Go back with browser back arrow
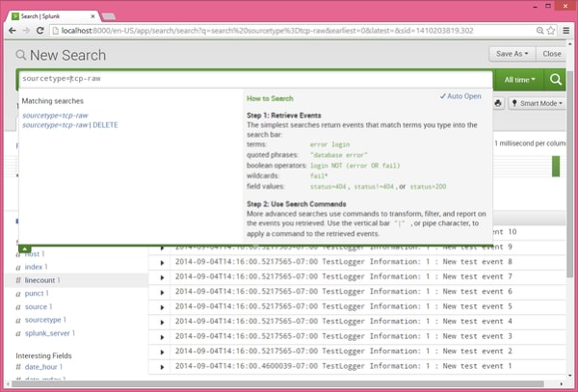The image size is (578, 392). (13, 31)
